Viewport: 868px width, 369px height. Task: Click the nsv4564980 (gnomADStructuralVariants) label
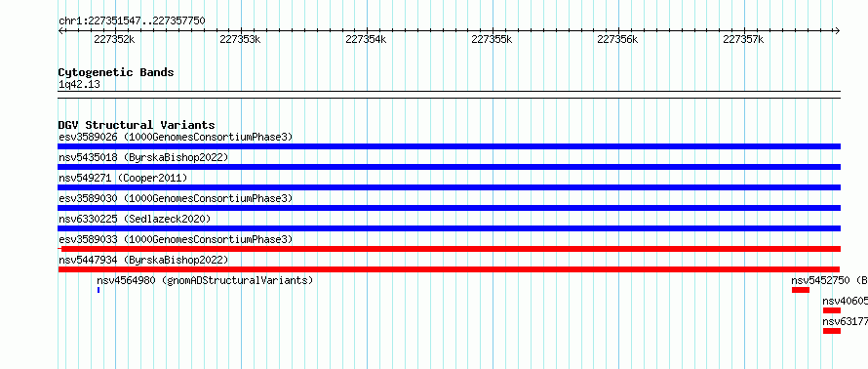point(205,280)
